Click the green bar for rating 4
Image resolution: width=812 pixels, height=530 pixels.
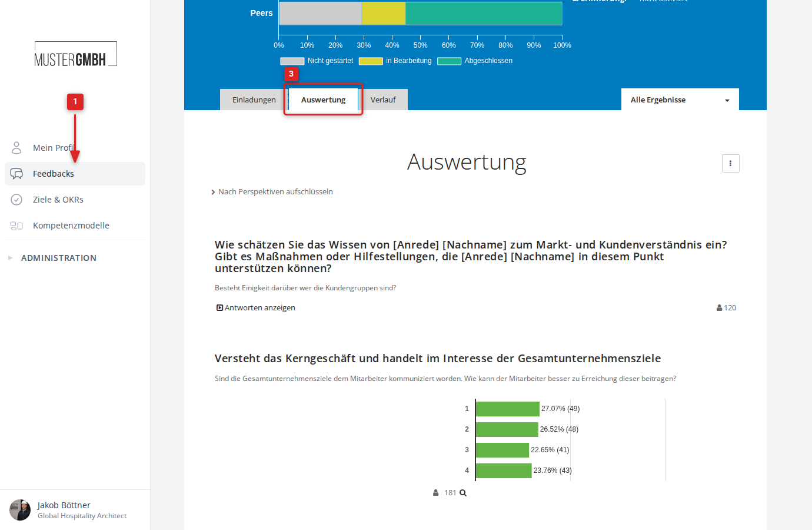504,471
